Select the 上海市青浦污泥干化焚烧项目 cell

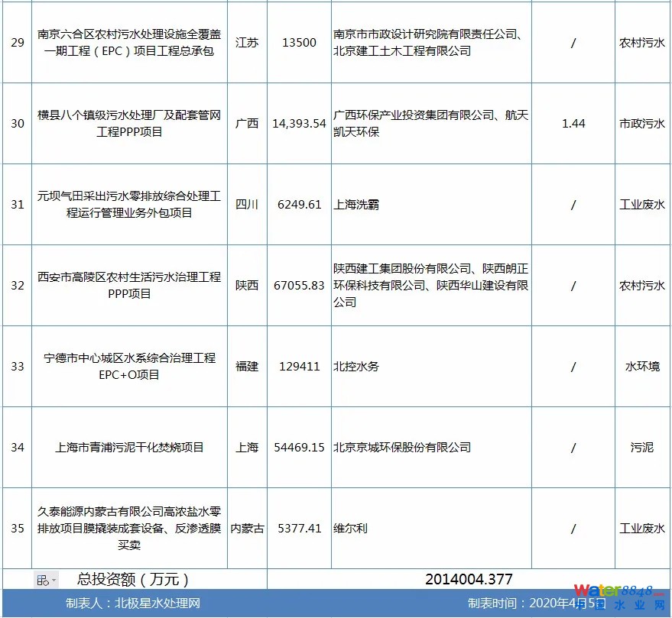point(129,448)
